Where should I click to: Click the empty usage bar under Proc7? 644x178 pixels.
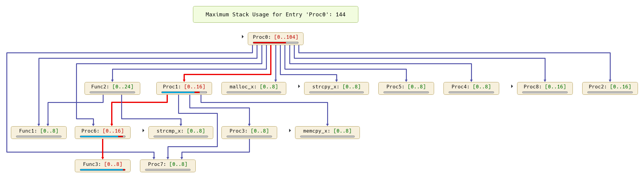coord(168,170)
